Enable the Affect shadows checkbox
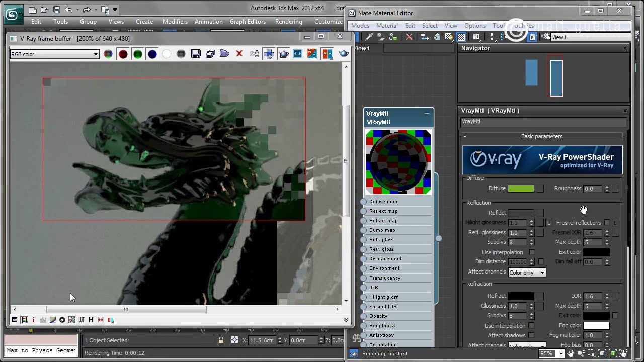Image resolution: width=644 pixels, height=362 pixels. pyautogui.click(x=532, y=335)
